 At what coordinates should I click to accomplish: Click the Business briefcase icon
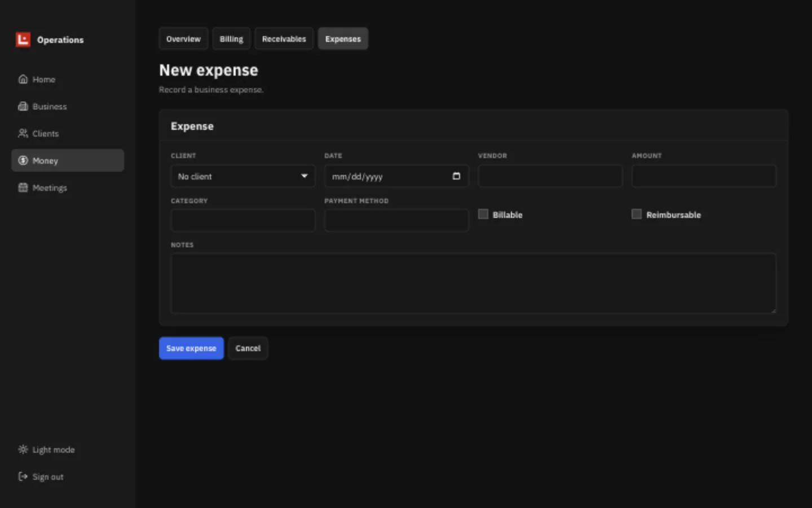pyautogui.click(x=23, y=106)
